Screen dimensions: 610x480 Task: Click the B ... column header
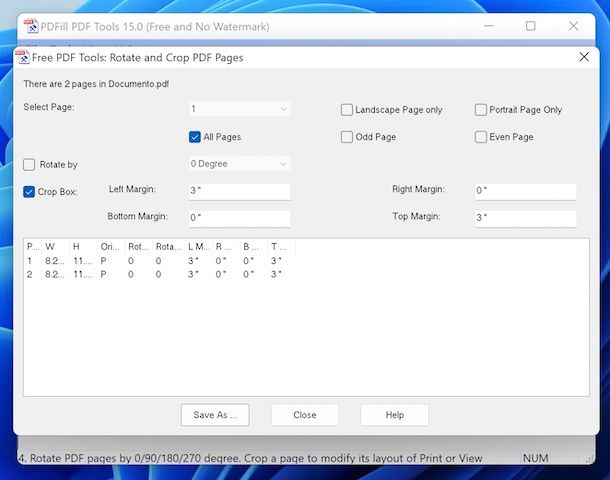coord(254,247)
